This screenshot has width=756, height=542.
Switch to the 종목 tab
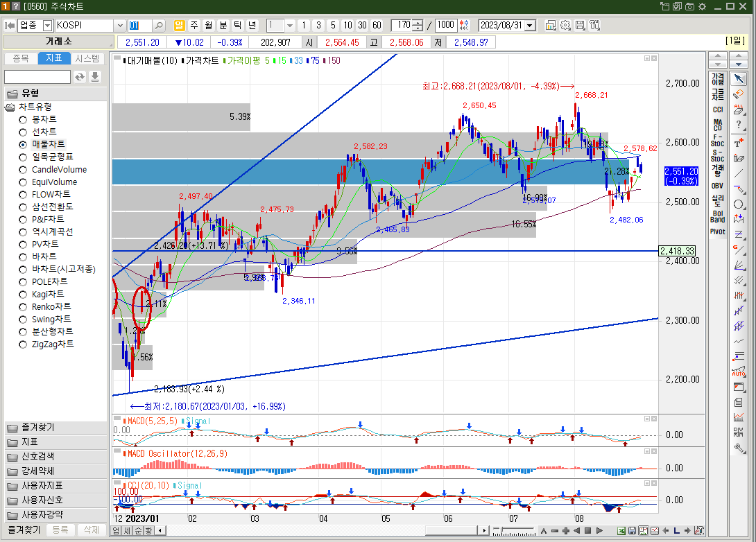pos(21,58)
